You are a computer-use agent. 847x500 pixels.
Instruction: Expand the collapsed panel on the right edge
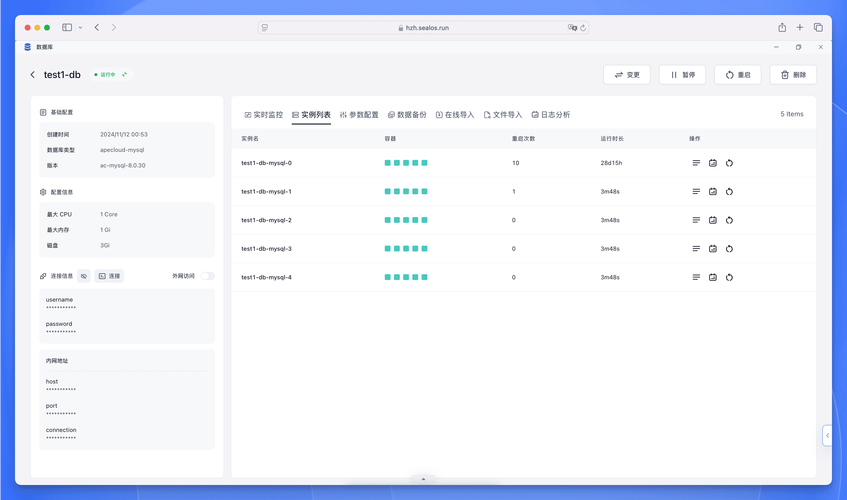[827, 435]
